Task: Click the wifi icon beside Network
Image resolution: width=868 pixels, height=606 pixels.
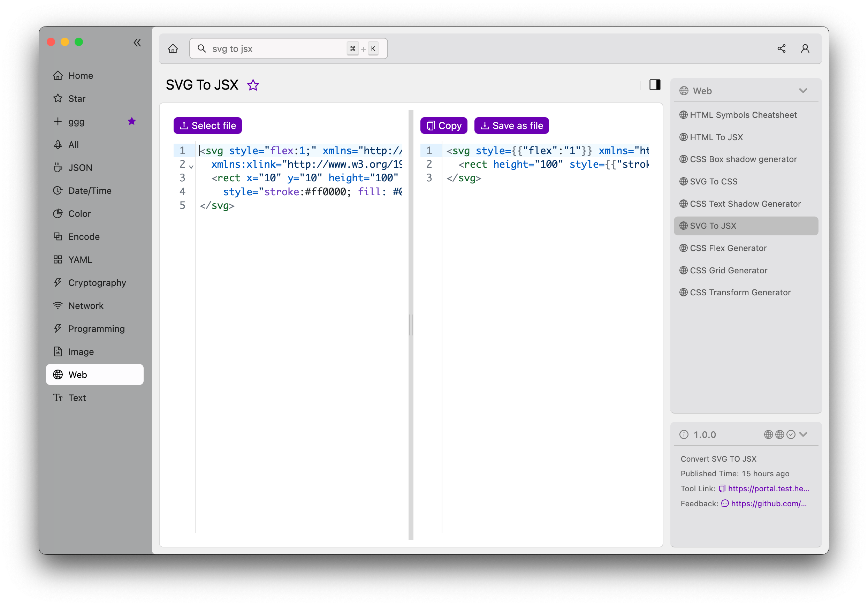Action: tap(58, 305)
